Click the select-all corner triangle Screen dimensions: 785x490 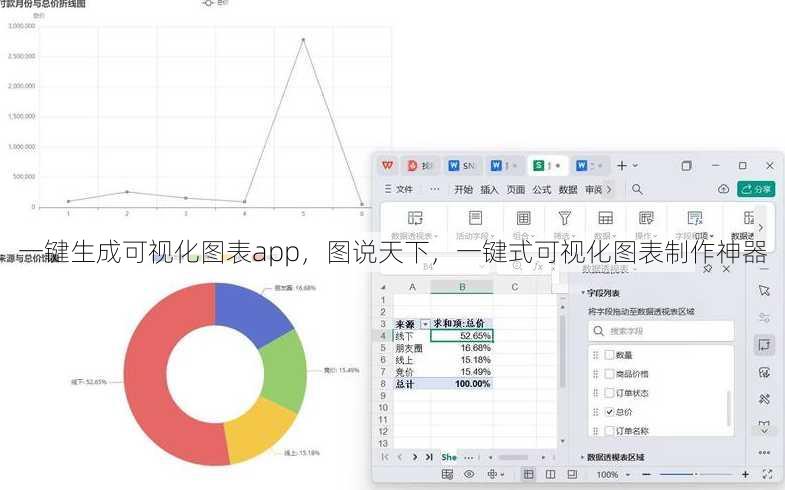(x=383, y=287)
